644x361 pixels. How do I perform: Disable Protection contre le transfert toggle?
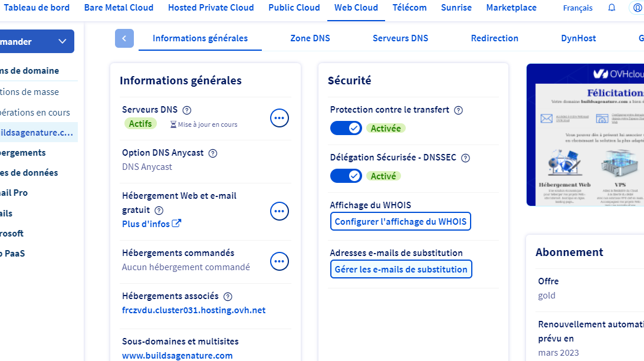pyautogui.click(x=346, y=128)
